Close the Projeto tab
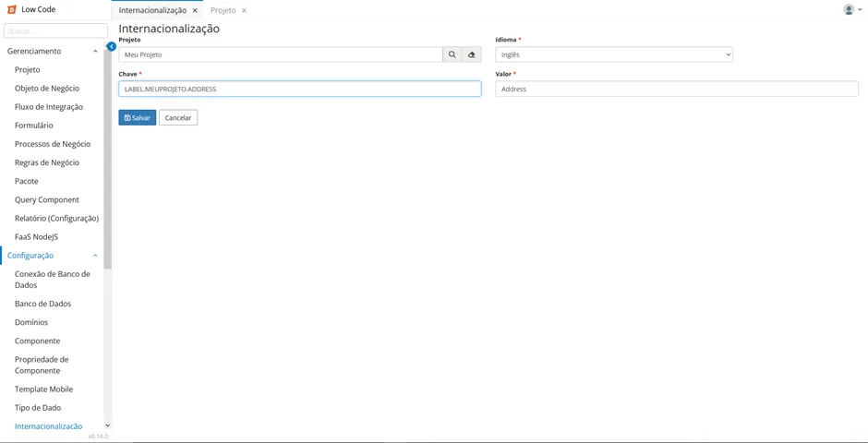This screenshot has height=443, width=868. (244, 10)
